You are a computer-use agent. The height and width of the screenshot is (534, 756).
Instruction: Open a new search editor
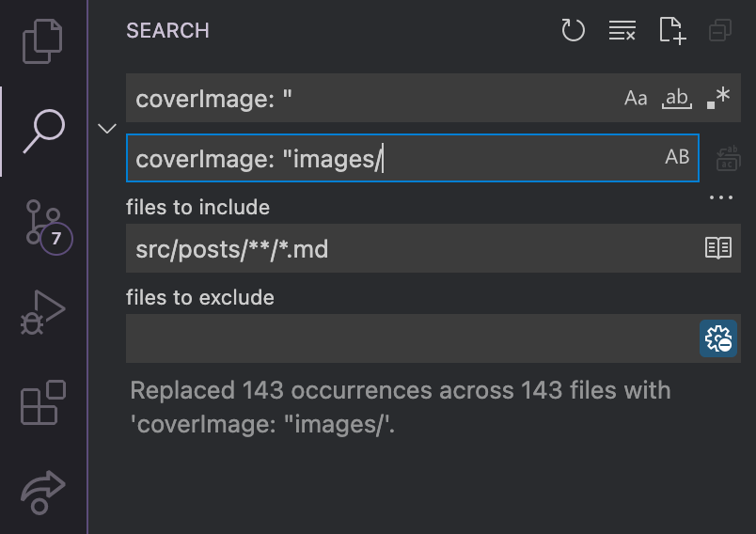671,30
